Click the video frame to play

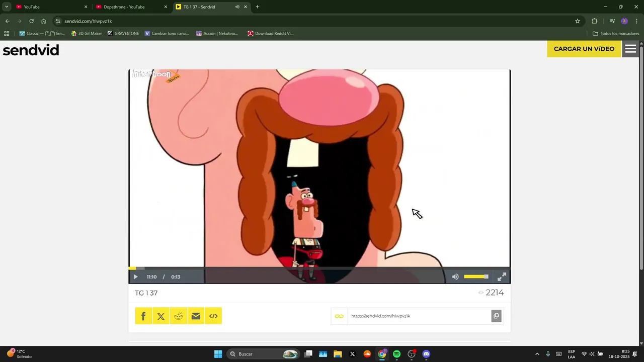coord(319,168)
